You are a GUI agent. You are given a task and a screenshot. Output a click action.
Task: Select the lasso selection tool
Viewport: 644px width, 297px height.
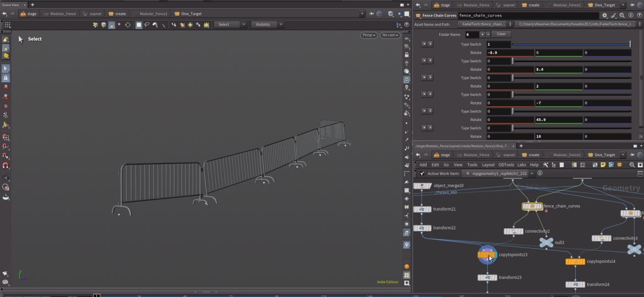147,25
